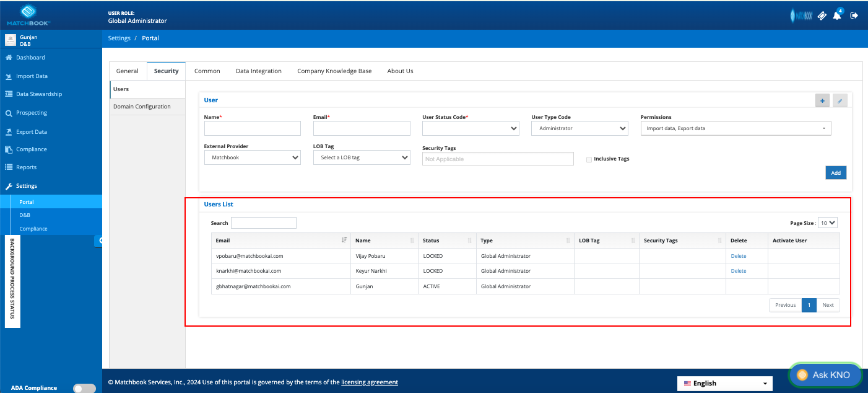This screenshot has height=393, width=868.
Task: Open the External Provider dropdown
Action: click(x=253, y=157)
